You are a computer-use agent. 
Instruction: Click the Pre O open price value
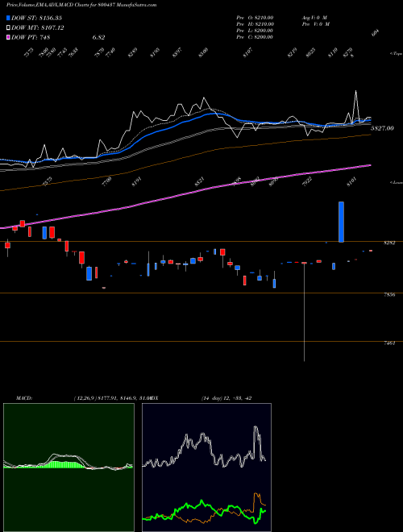coord(255,18)
